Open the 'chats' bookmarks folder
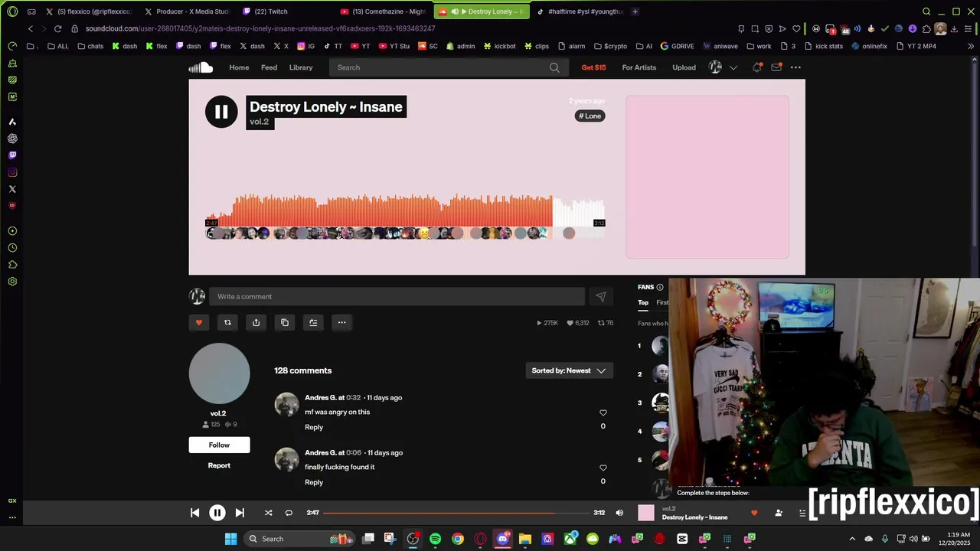The width and height of the screenshot is (980, 551). [90, 46]
